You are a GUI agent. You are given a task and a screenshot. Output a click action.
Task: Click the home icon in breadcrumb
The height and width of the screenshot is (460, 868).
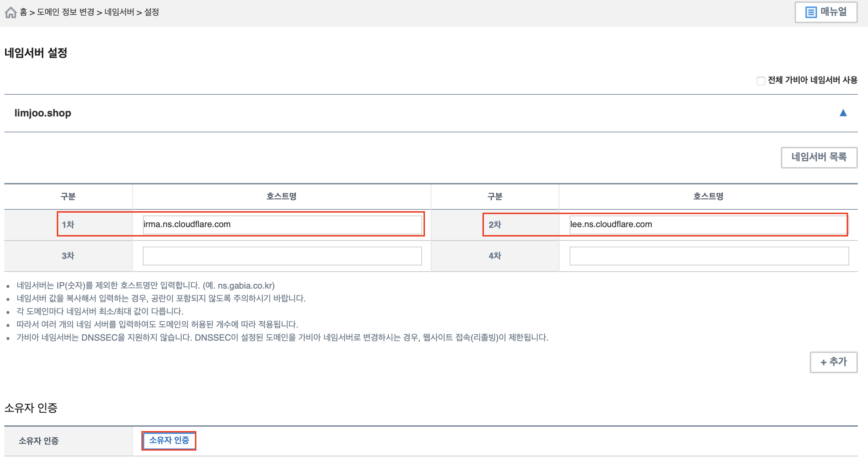pos(11,12)
